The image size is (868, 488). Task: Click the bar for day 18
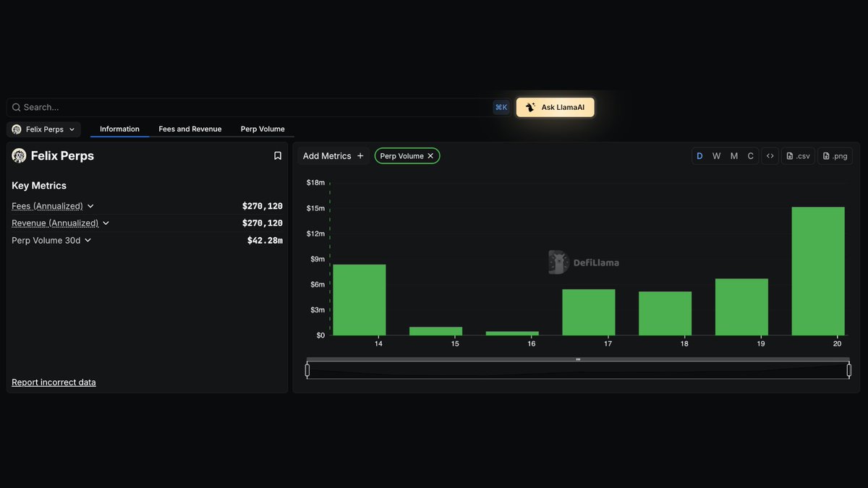pyautogui.click(x=665, y=313)
